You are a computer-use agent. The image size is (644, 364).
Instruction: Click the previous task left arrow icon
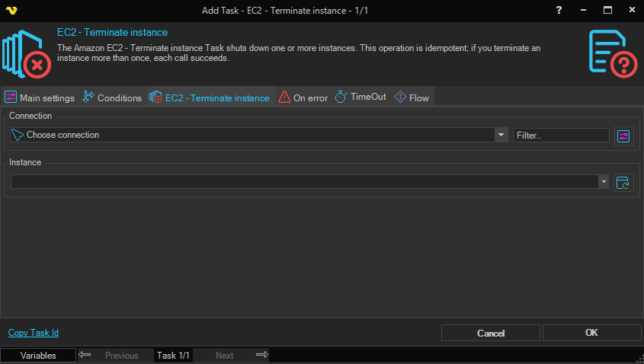[85, 355]
